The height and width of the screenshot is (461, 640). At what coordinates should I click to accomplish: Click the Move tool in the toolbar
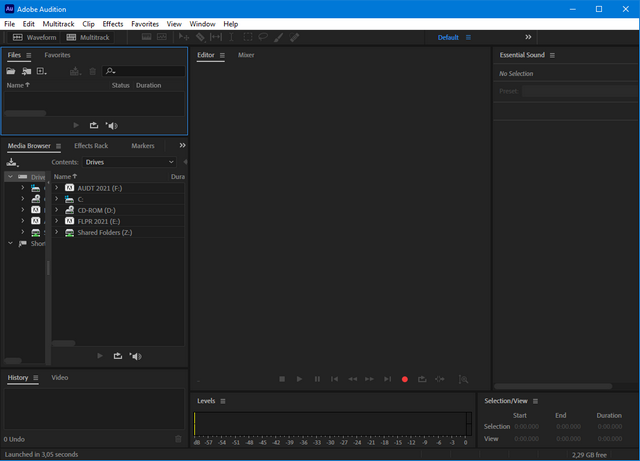[x=183, y=37]
